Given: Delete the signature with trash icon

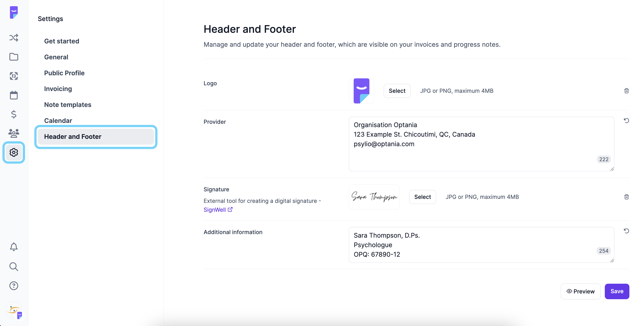Looking at the screenshot, I should click(x=627, y=197).
